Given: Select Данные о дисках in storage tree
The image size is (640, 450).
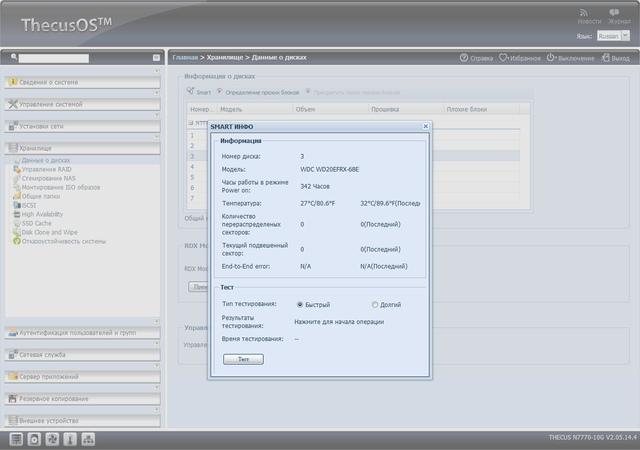Looking at the screenshot, I should (45, 160).
